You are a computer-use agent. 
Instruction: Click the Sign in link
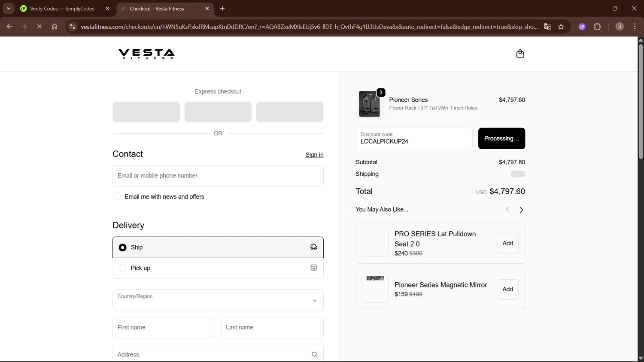tap(314, 155)
